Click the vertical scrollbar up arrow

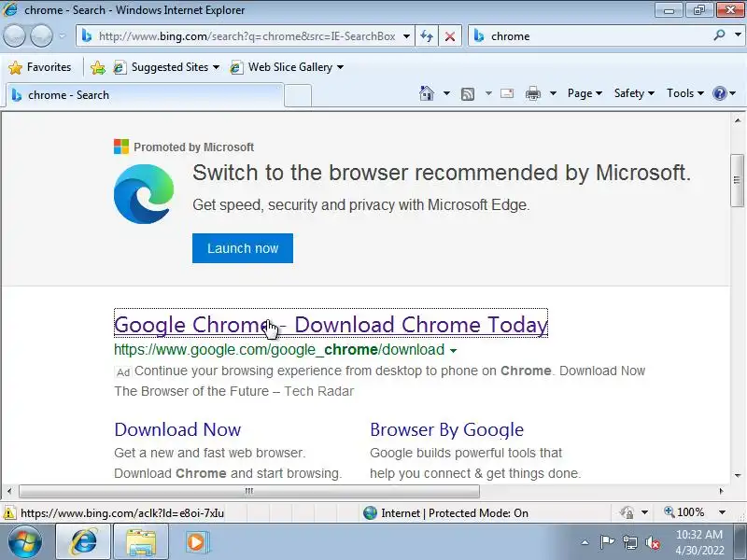tap(738, 120)
